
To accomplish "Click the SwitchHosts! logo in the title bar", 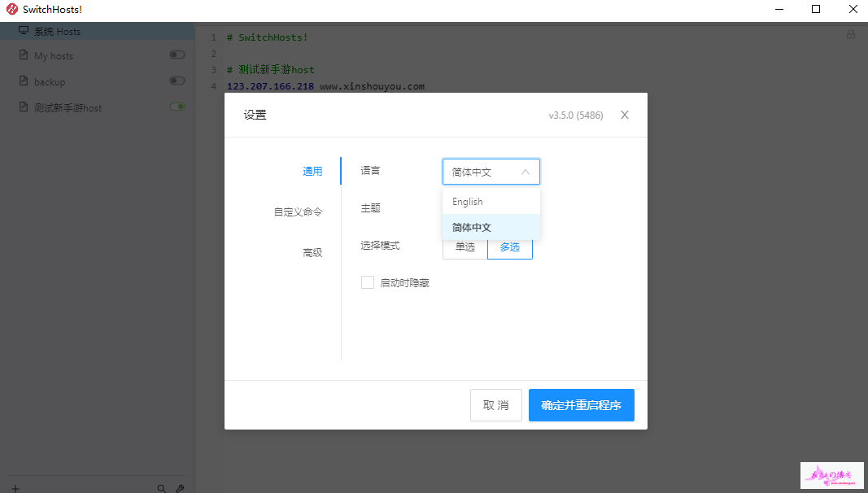I will (11, 10).
